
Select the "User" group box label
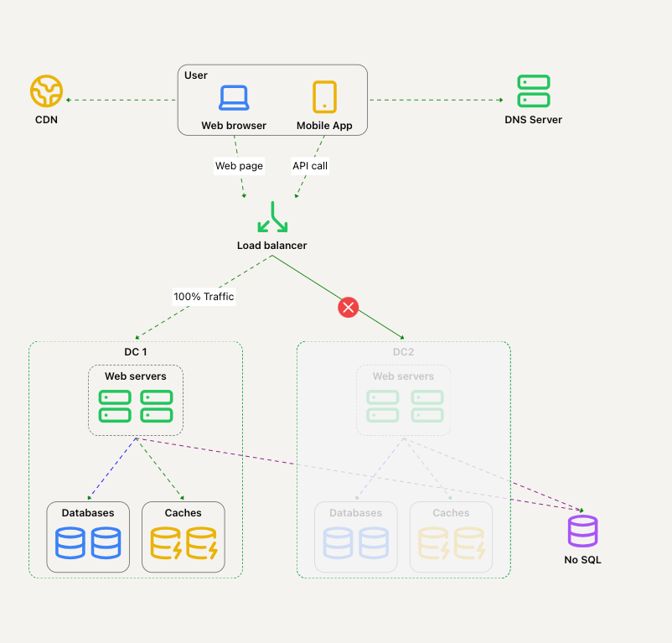[196, 75]
